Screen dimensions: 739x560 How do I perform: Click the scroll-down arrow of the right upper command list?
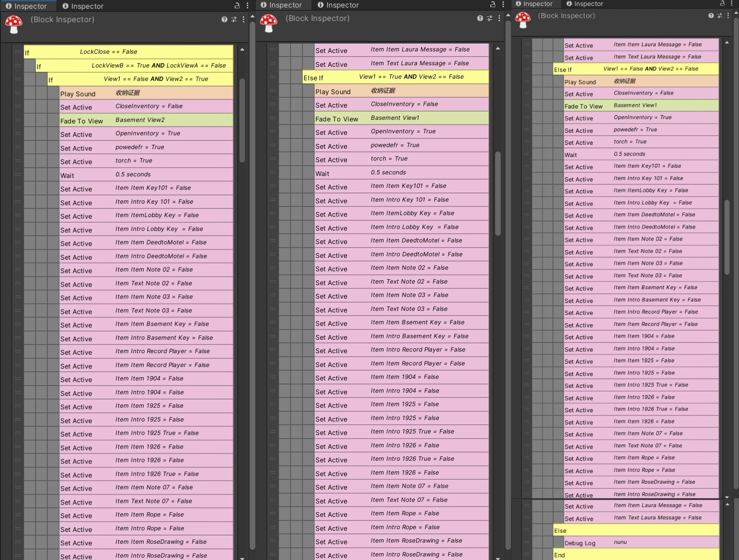[x=727, y=497]
